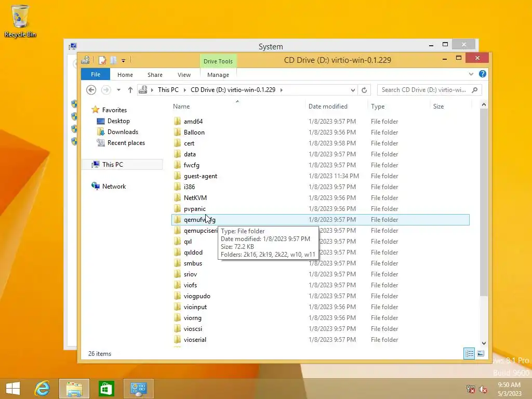Select the amd64 folder icon

[x=177, y=122]
